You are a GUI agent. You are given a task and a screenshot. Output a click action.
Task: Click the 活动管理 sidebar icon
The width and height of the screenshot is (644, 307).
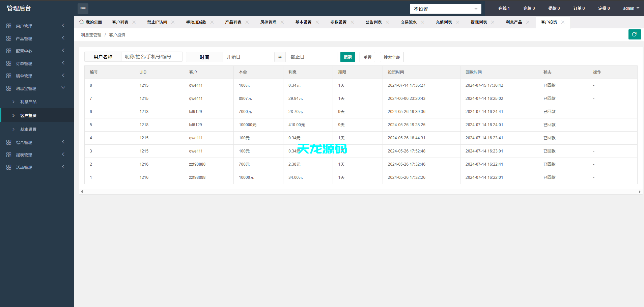click(x=9, y=167)
